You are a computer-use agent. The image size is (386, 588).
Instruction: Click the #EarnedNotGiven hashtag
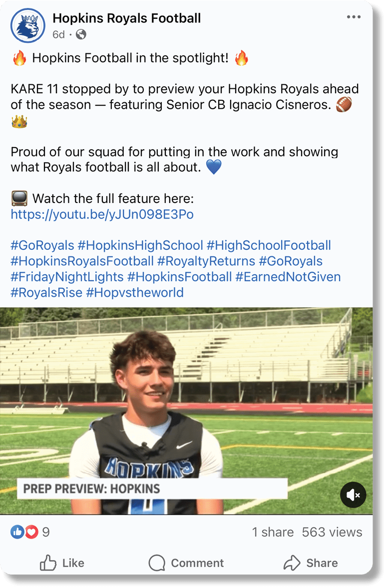coord(288,277)
